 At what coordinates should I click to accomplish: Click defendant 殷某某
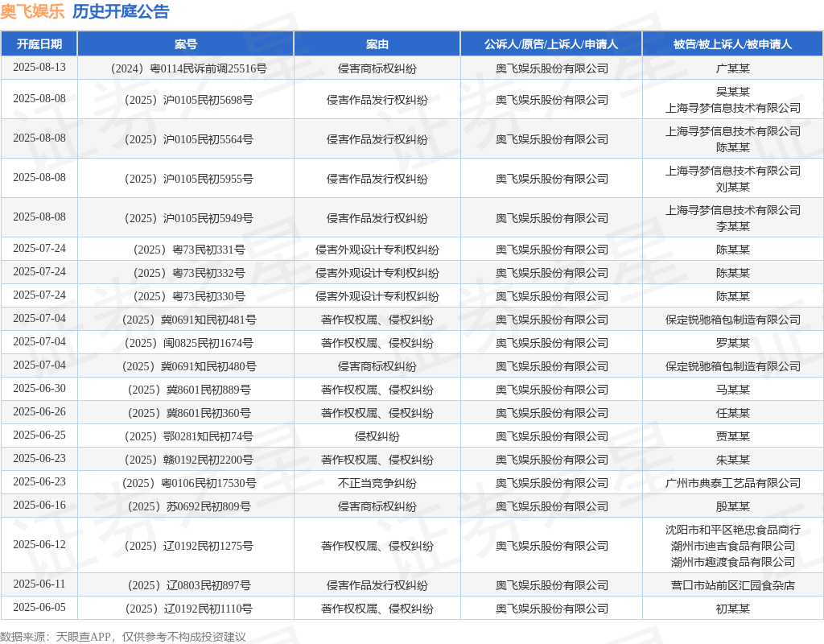click(732, 507)
